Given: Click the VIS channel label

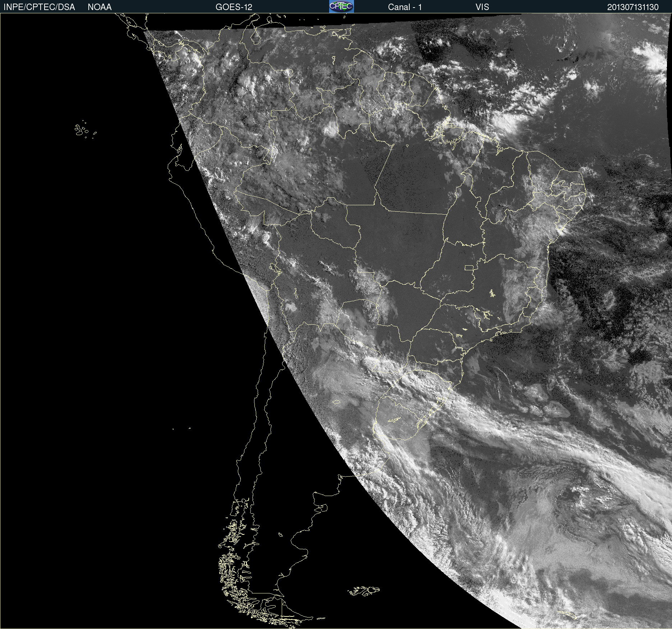Looking at the screenshot, I should 482,7.
